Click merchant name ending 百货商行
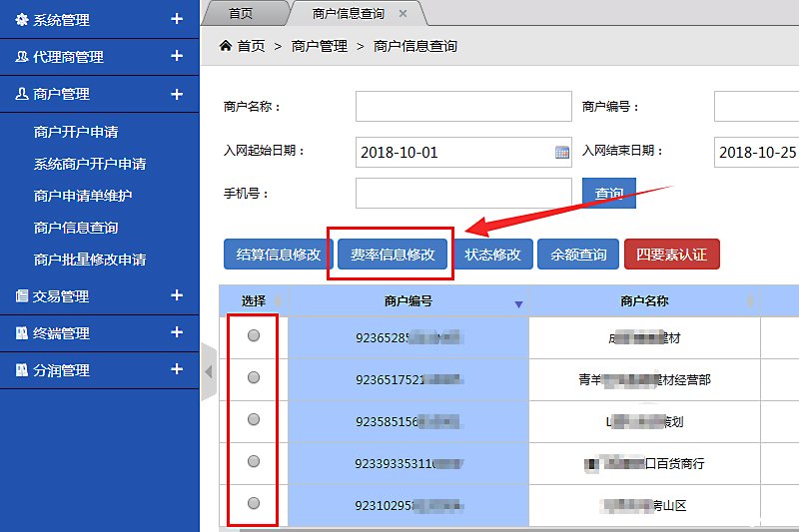The image size is (799, 532). coord(644,464)
